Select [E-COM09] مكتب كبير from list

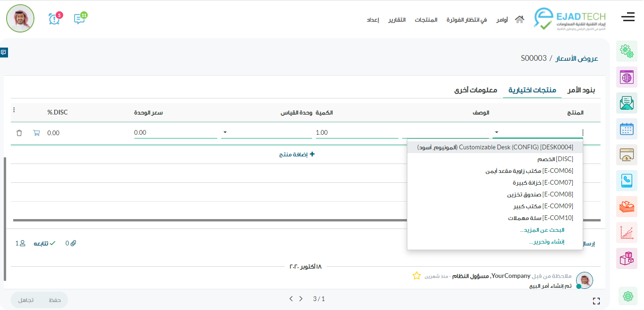click(x=543, y=206)
